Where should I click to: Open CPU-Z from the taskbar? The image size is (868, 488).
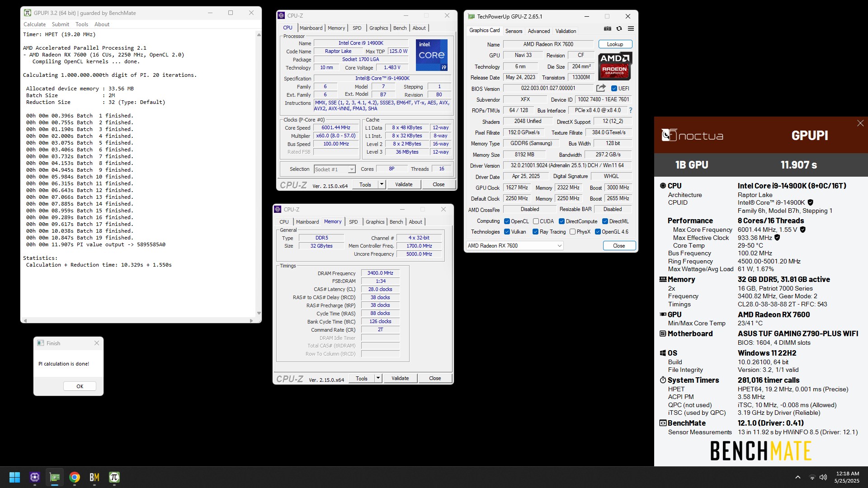35,477
